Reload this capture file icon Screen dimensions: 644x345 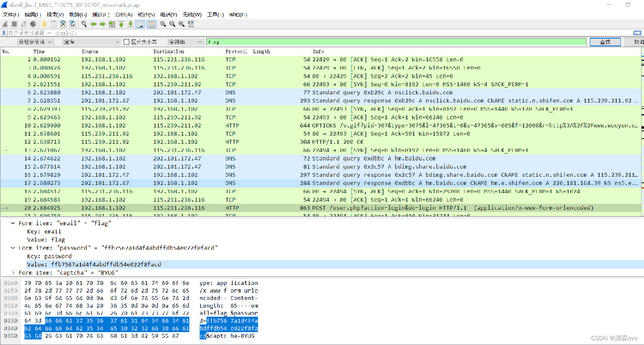point(72,24)
